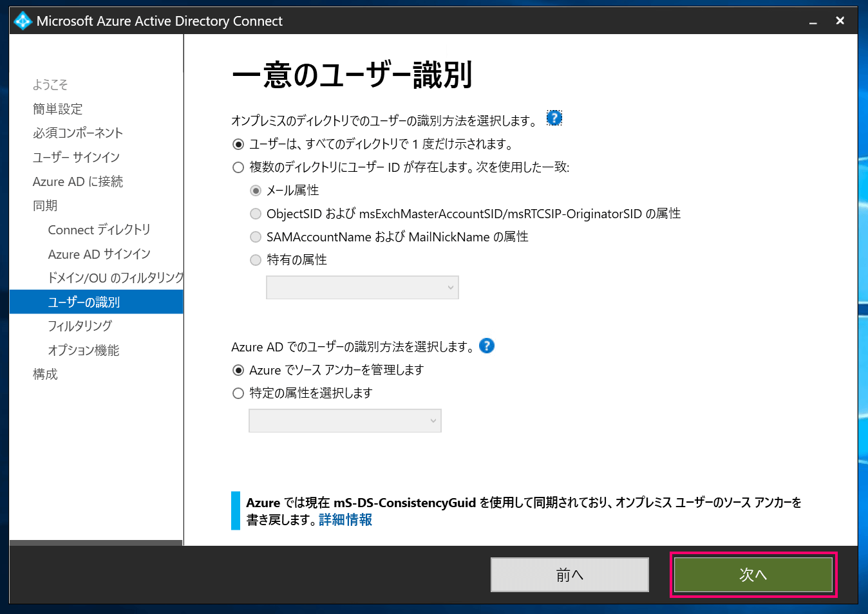Minimize the Azure AD Connect window
The width and height of the screenshot is (868, 614).
tap(813, 21)
